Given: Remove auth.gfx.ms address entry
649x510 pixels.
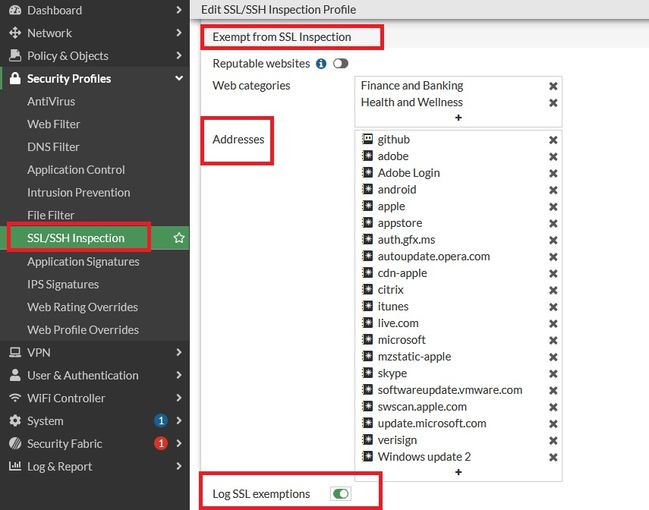Looking at the screenshot, I should coord(553,240).
